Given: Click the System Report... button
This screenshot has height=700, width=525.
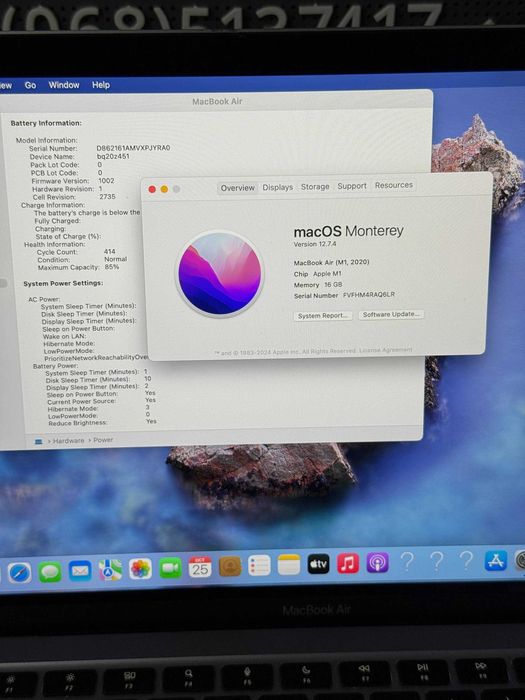Looking at the screenshot, I should click(323, 316).
